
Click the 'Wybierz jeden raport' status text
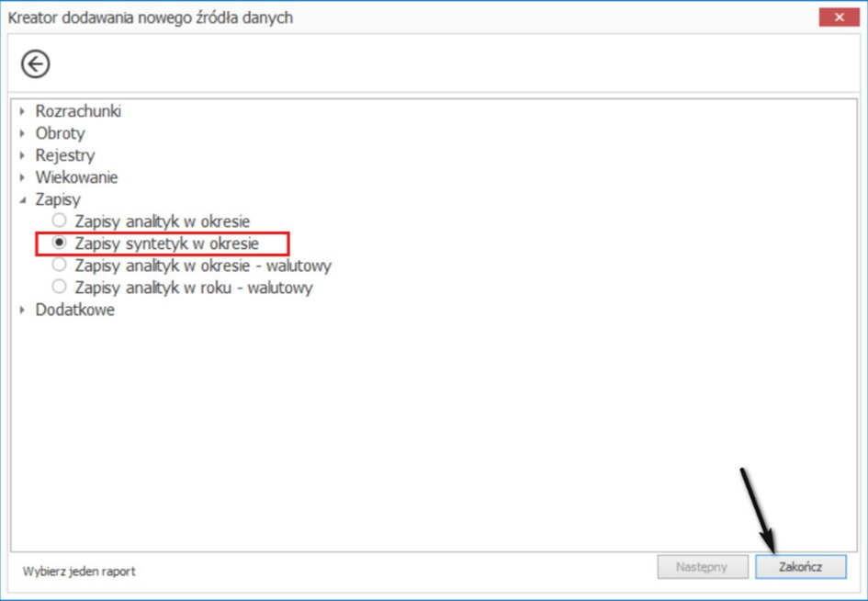click(x=79, y=571)
